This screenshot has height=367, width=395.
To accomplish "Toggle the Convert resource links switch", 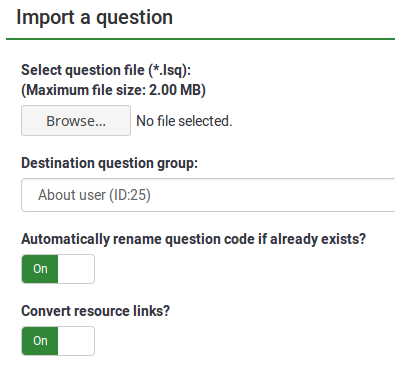I will [58, 341].
